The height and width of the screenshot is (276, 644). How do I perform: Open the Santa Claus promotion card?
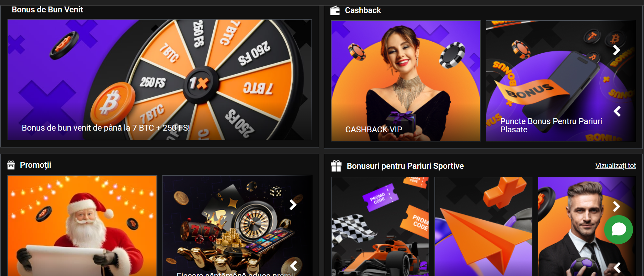82,225
